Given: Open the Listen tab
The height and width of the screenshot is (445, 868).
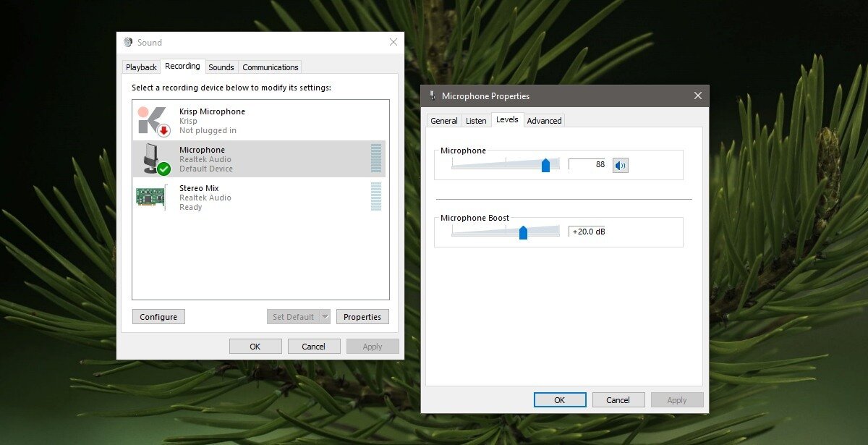Looking at the screenshot, I should pos(476,120).
